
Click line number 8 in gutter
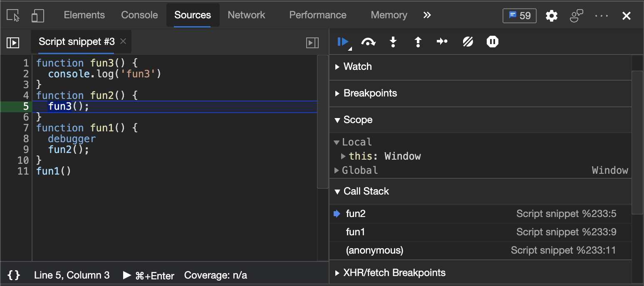(26, 138)
